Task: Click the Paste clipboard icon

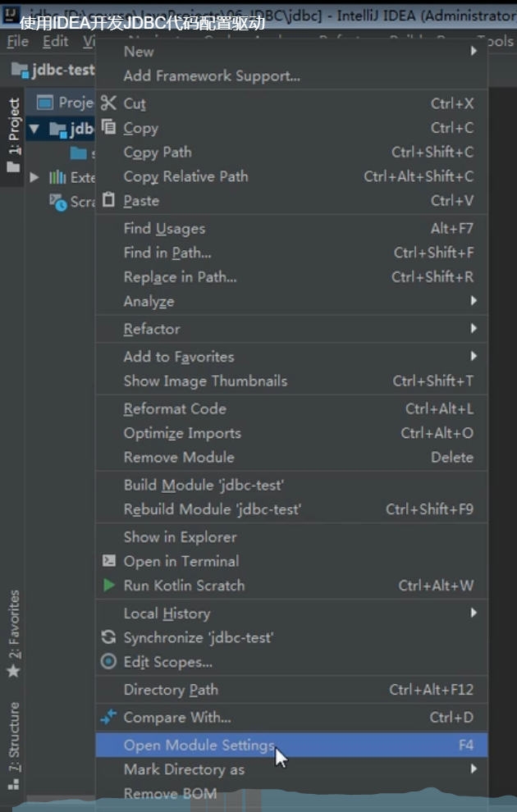Action: tap(108, 200)
